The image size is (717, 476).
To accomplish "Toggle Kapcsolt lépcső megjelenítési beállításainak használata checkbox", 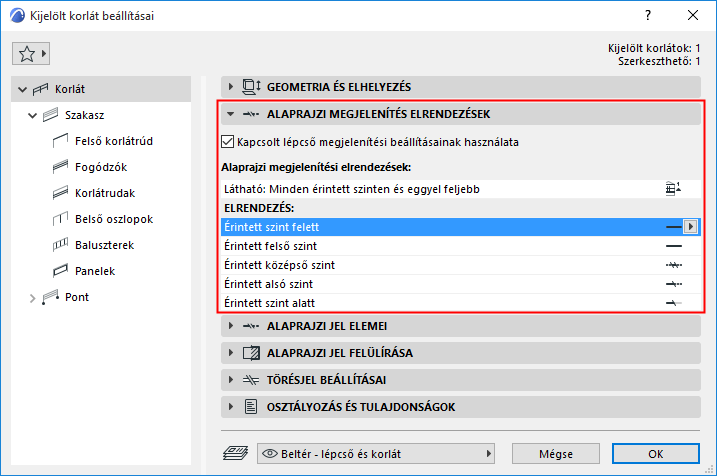I will point(227,142).
